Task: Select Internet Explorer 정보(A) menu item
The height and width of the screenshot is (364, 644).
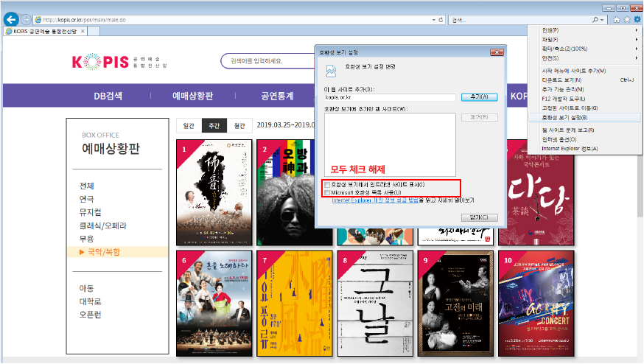Action: coord(585,148)
